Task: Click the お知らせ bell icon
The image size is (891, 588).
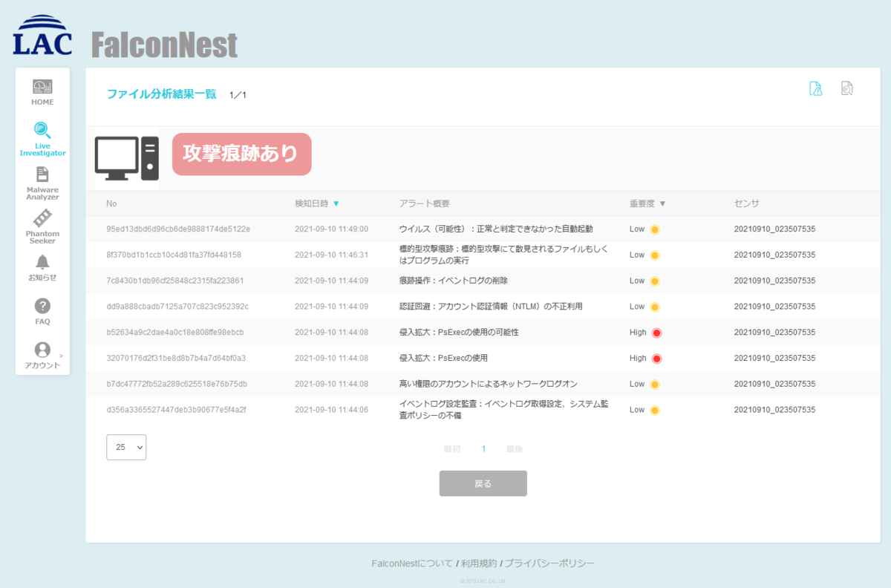Action: click(x=42, y=262)
